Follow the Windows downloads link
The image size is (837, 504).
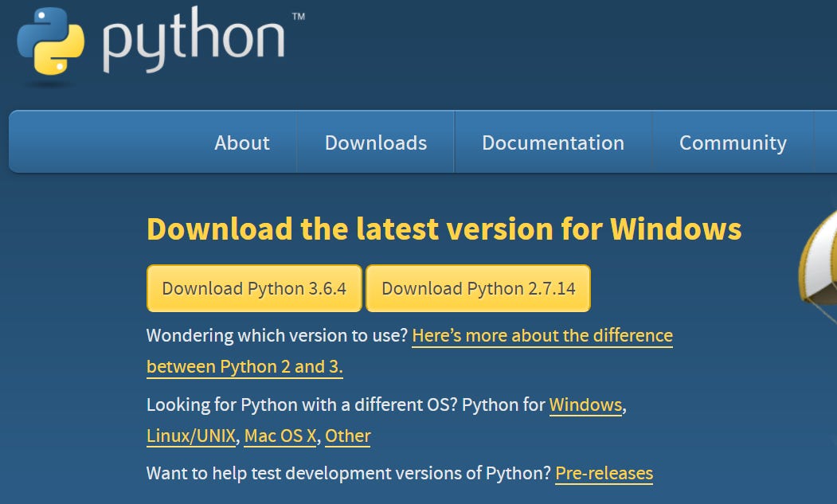coord(586,404)
